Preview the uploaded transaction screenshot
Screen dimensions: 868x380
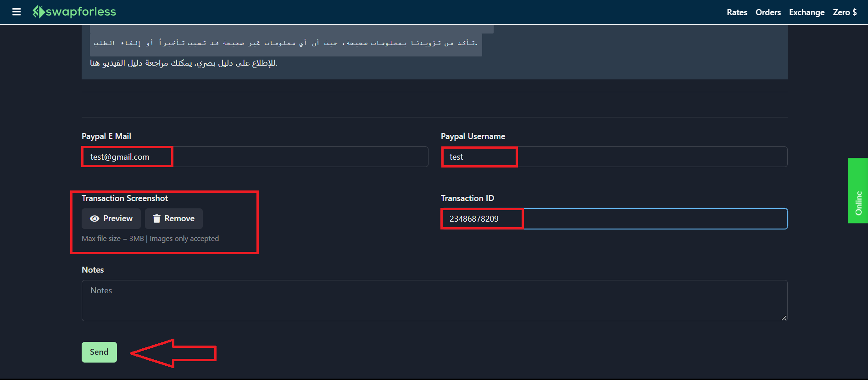coord(111,219)
